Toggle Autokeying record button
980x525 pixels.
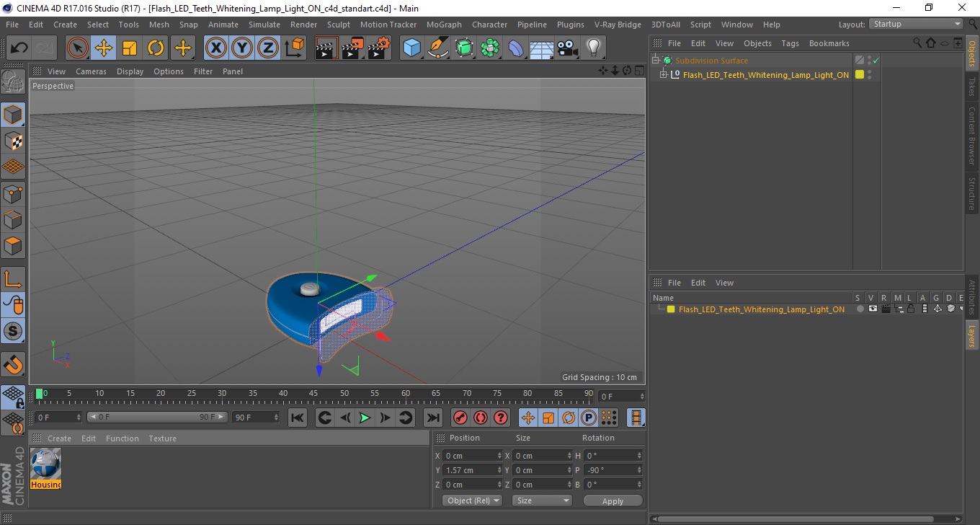pyautogui.click(x=481, y=418)
